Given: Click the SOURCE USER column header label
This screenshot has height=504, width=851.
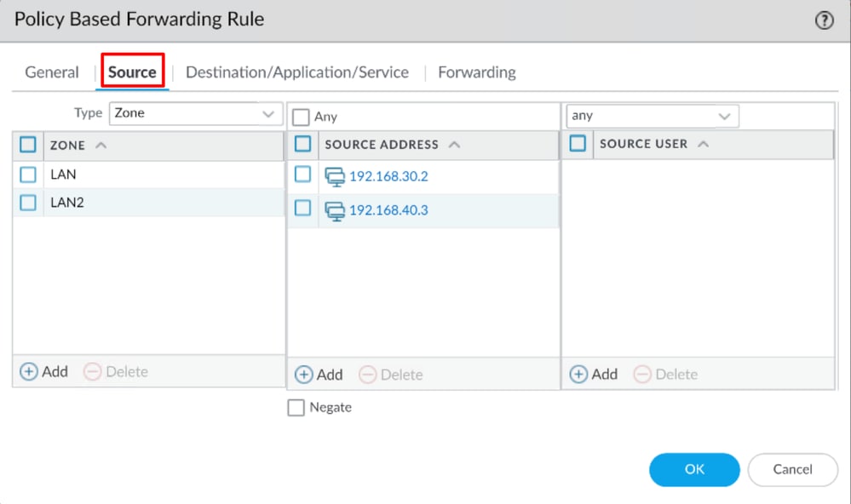Looking at the screenshot, I should pyautogui.click(x=644, y=144).
